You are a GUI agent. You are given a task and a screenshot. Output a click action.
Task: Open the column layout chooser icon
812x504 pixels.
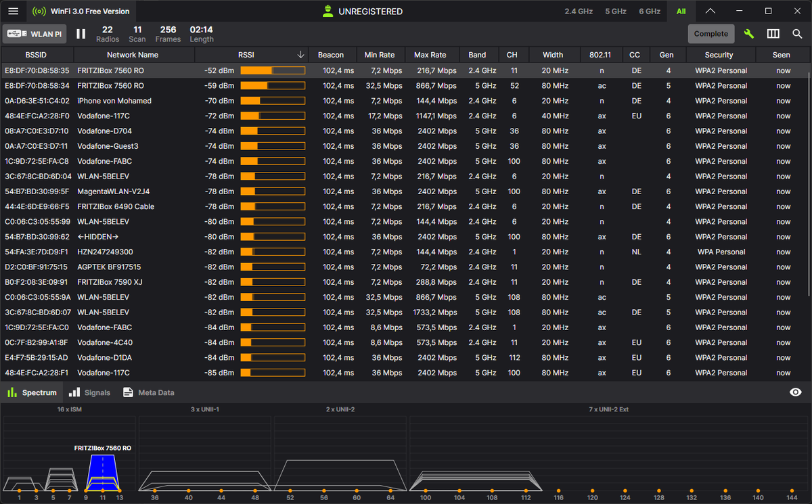point(773,34)
